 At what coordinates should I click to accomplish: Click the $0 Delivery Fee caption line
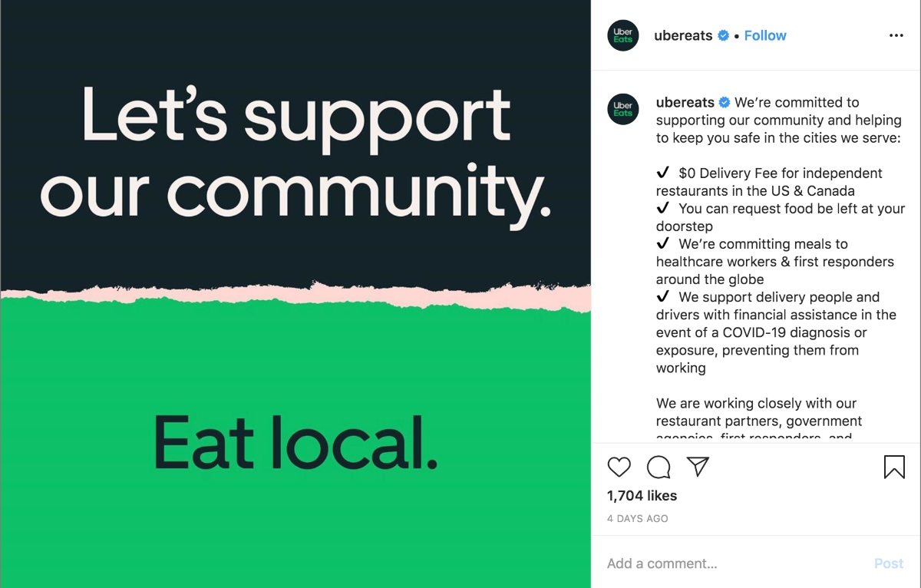point(769,182)
